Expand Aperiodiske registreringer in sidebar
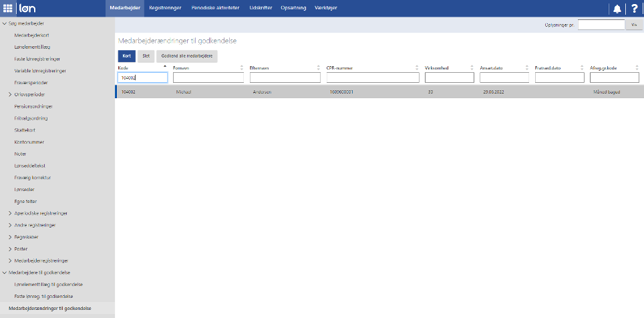Screen dimensions: 644x318 click(10, 213)
